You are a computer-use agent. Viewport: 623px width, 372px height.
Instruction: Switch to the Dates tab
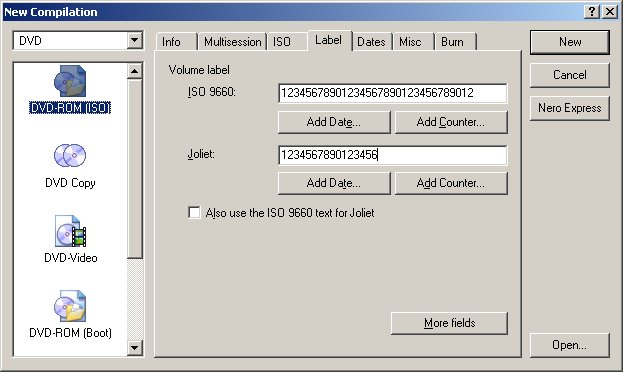371,42
